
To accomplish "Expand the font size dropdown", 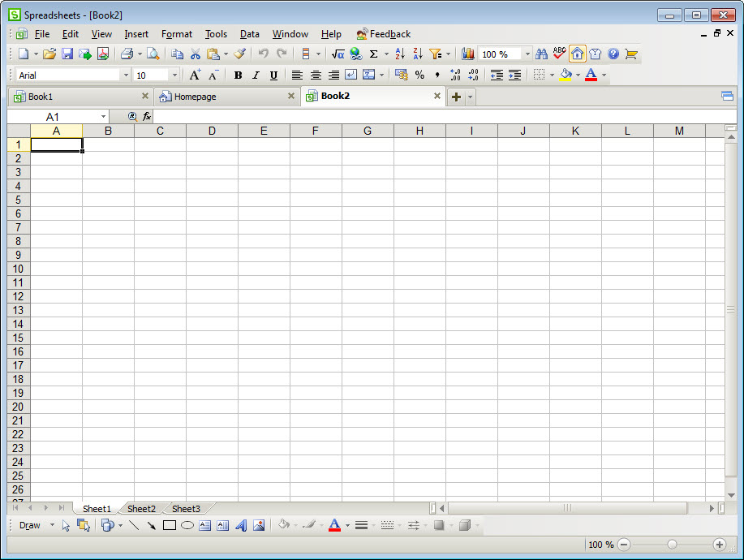I will pyautogui.click(x=174, y=75).
